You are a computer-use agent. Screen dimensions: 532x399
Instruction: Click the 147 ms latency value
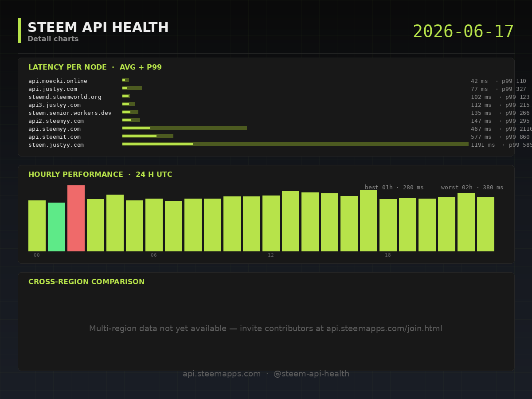pyautogui.click(x=481, y=121)
